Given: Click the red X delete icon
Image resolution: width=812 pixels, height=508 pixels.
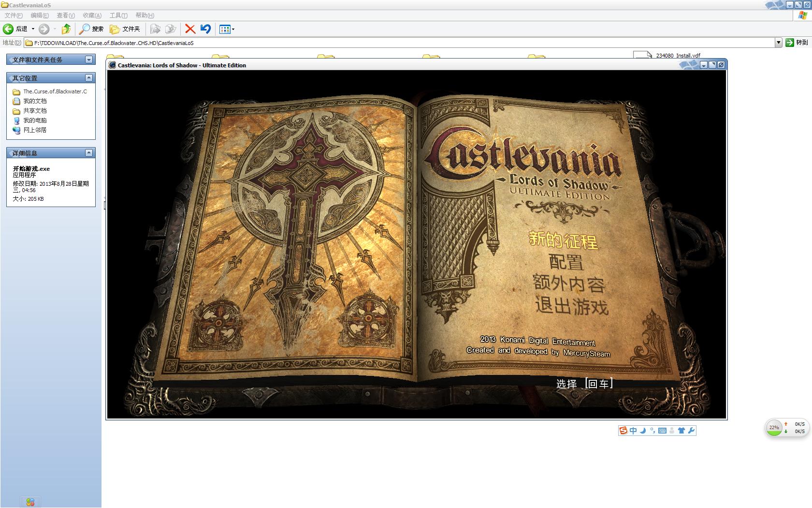Looking at the screenshot, I should click(190, 29).
